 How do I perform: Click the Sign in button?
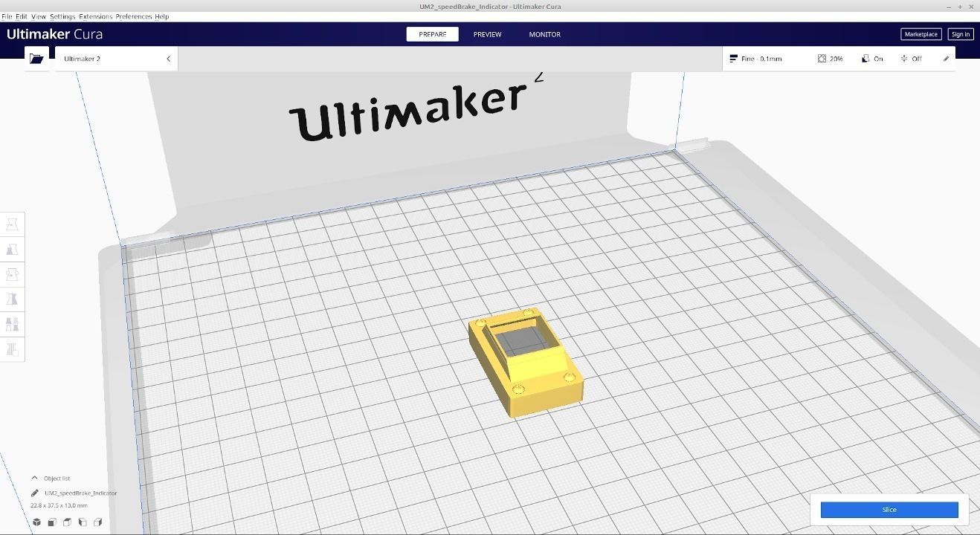960,34
